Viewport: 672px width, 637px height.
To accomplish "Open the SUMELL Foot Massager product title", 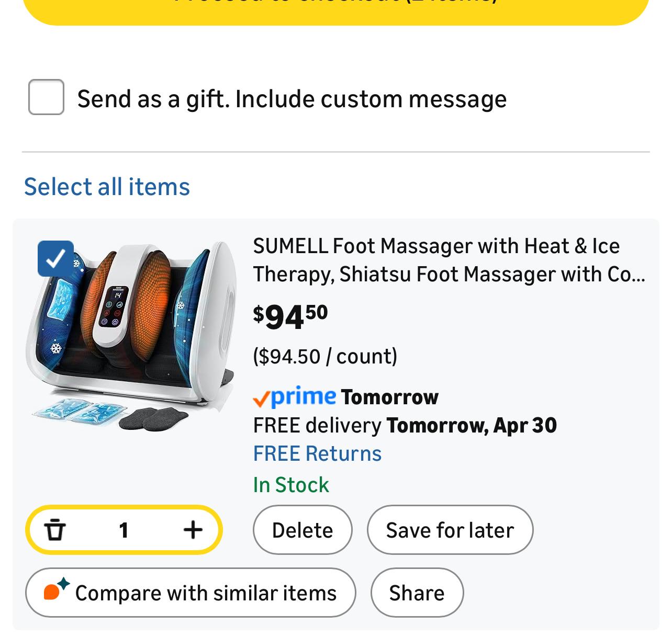I will (x=449, y=260).
